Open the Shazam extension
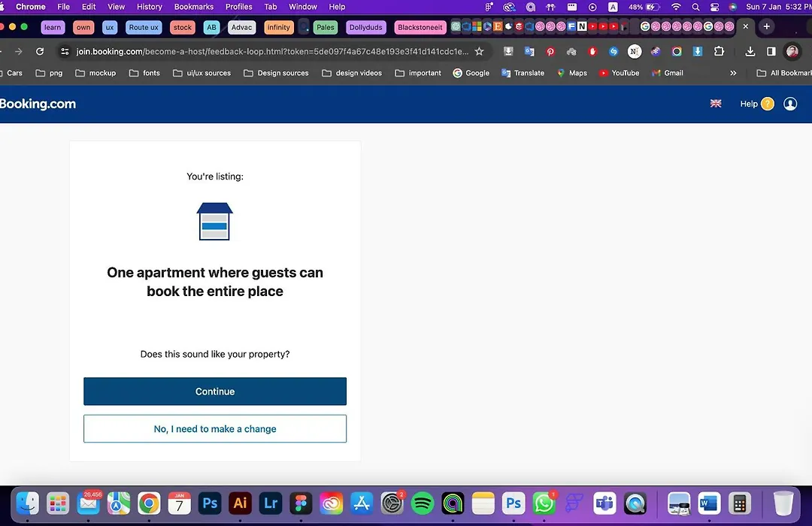The image size is (812, 526). point(614,51)
